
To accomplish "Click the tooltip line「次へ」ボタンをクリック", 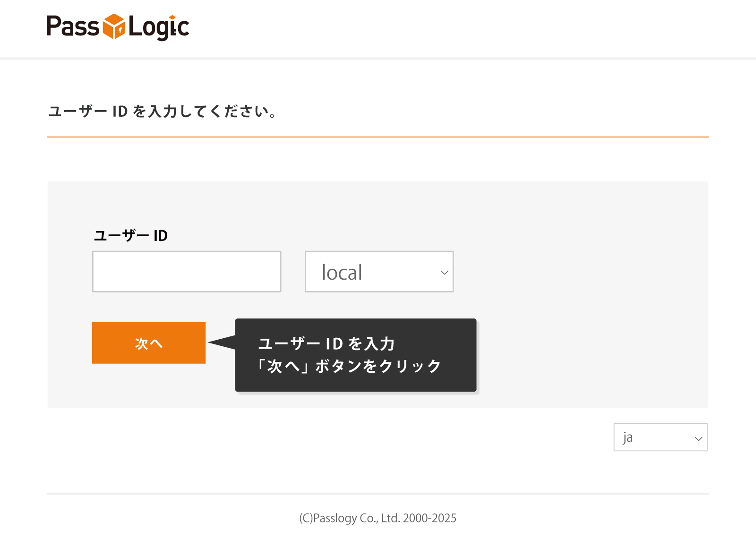I will point(349,366).
